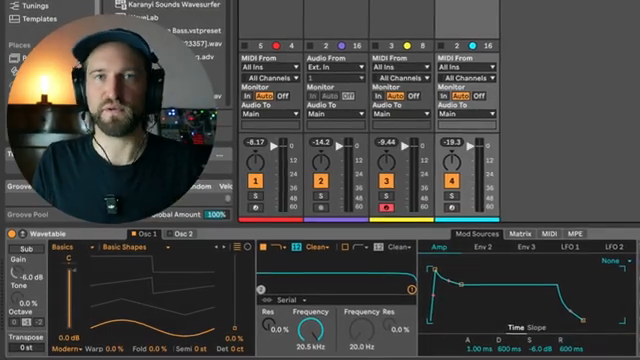
Task: Click the previous wavetable arrow
Action: (x=216, y=247)
